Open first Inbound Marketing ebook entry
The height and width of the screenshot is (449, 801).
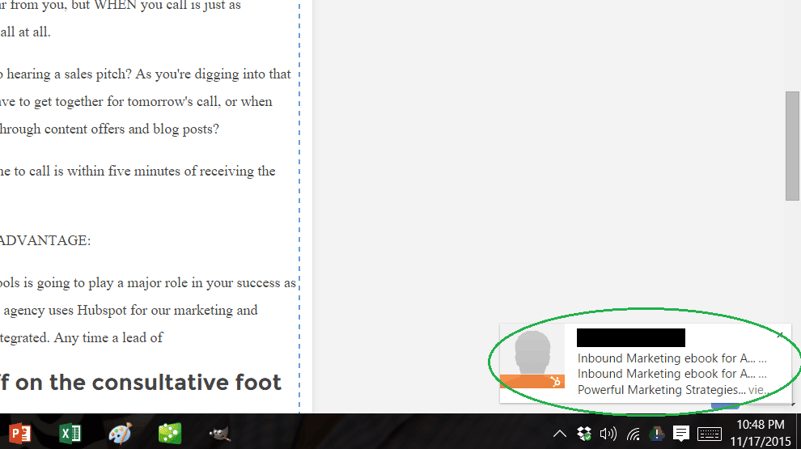click(666, 358)
